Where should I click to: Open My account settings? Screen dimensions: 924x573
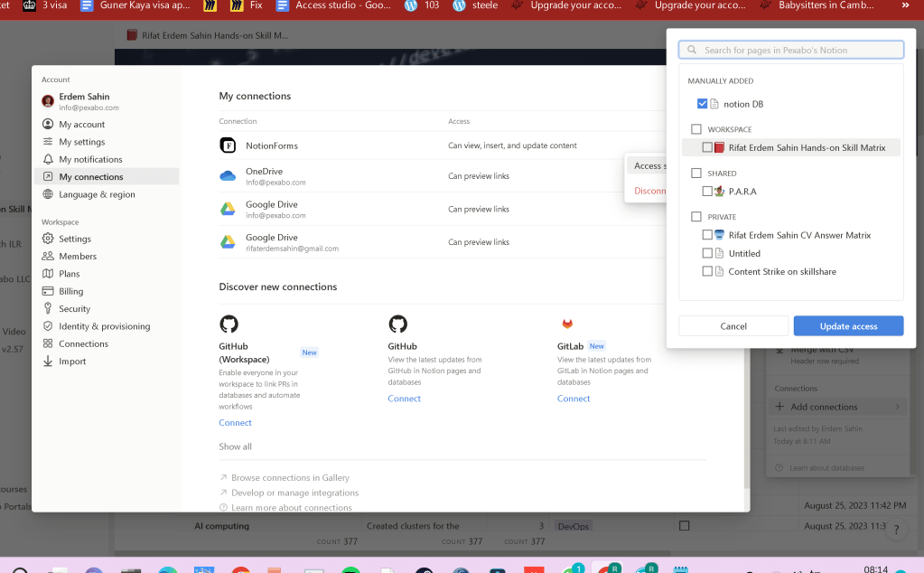point(107,124)
